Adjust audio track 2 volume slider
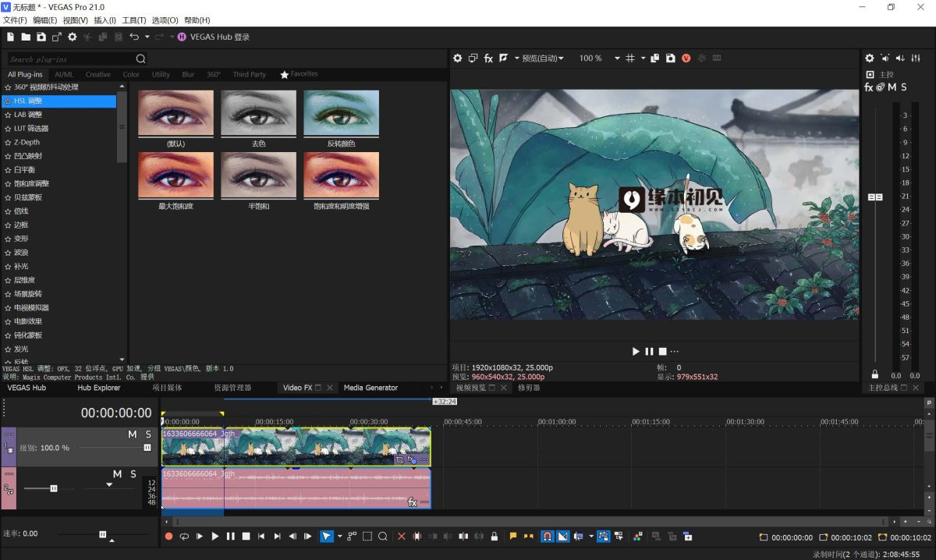The height and width of the screenshot is (560, 936). click(x=54, y=488)
